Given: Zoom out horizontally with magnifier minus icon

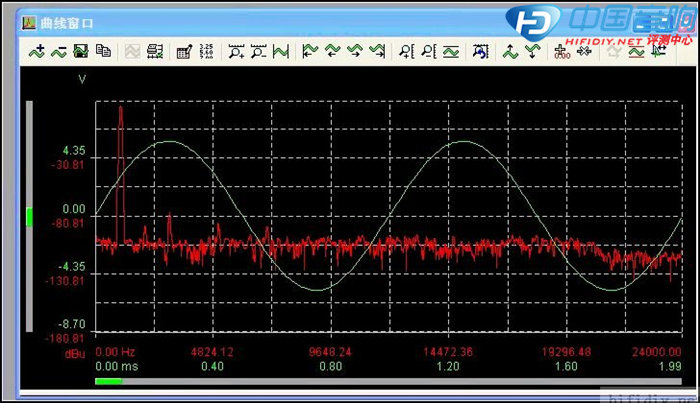Looking at the screenshot, I should [259, 51].
